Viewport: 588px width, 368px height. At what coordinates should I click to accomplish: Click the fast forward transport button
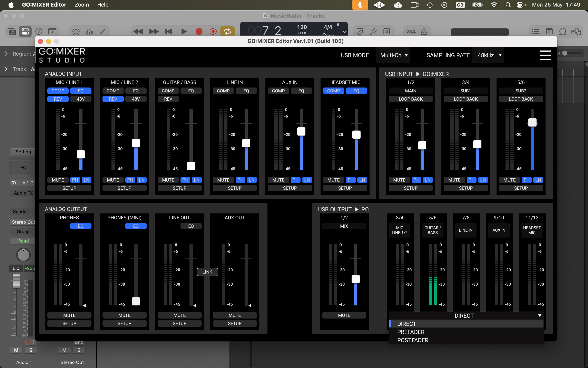[x=153, y=31]
